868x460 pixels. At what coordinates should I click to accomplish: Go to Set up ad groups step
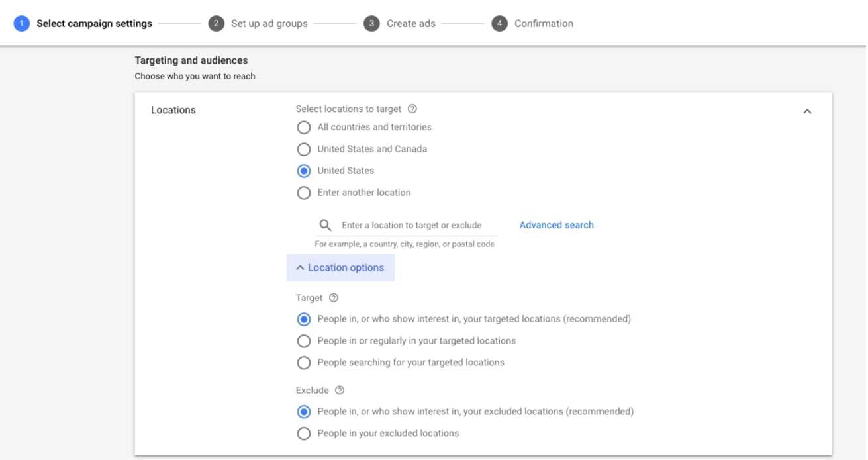coord(269,24)
